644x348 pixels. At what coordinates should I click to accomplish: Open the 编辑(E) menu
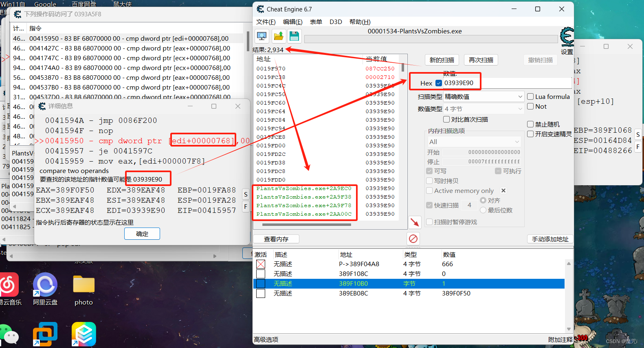[293, 22]
